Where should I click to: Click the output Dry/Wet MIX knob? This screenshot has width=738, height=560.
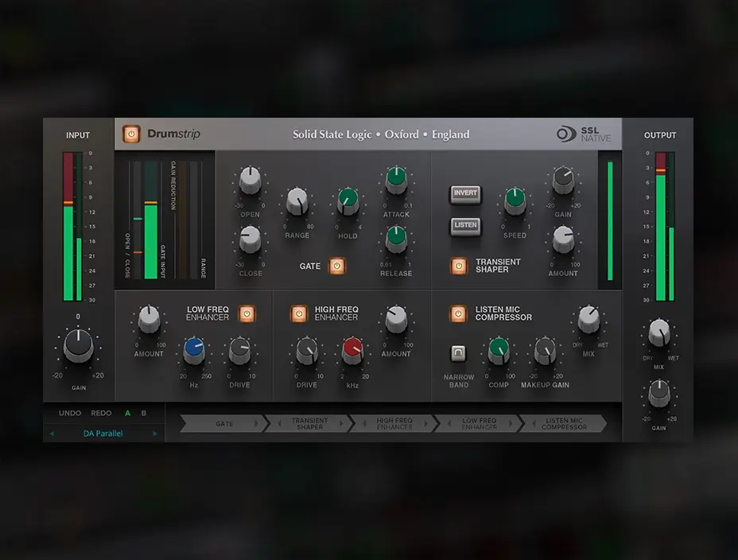(658, 334)
